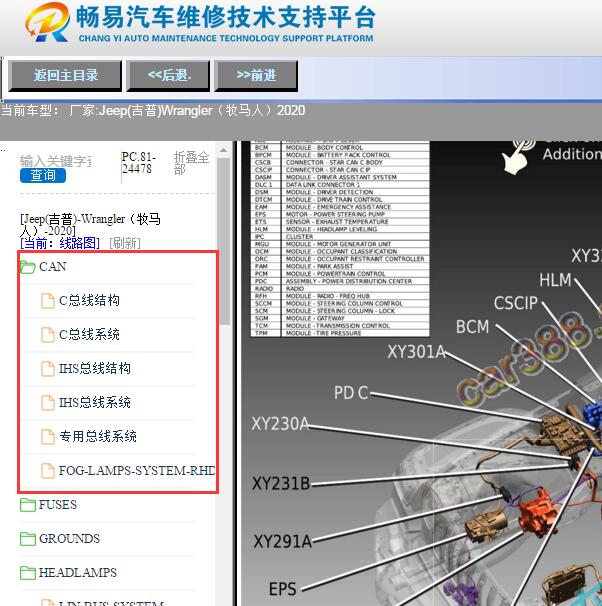Open the C总线系统 entry
The height and width of the screenshot is (606, 602).
89,335
